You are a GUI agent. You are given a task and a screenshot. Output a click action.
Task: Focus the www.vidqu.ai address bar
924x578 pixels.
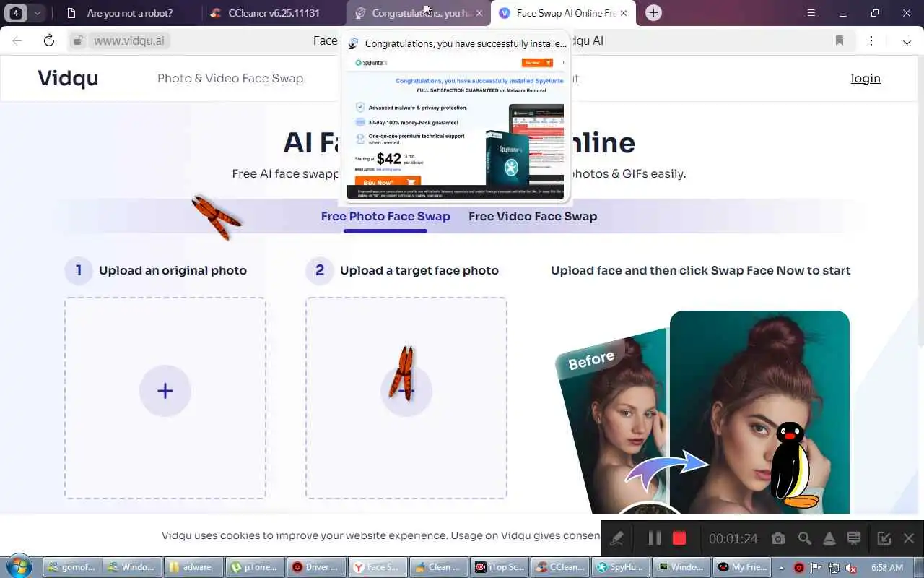pos(129,40)
